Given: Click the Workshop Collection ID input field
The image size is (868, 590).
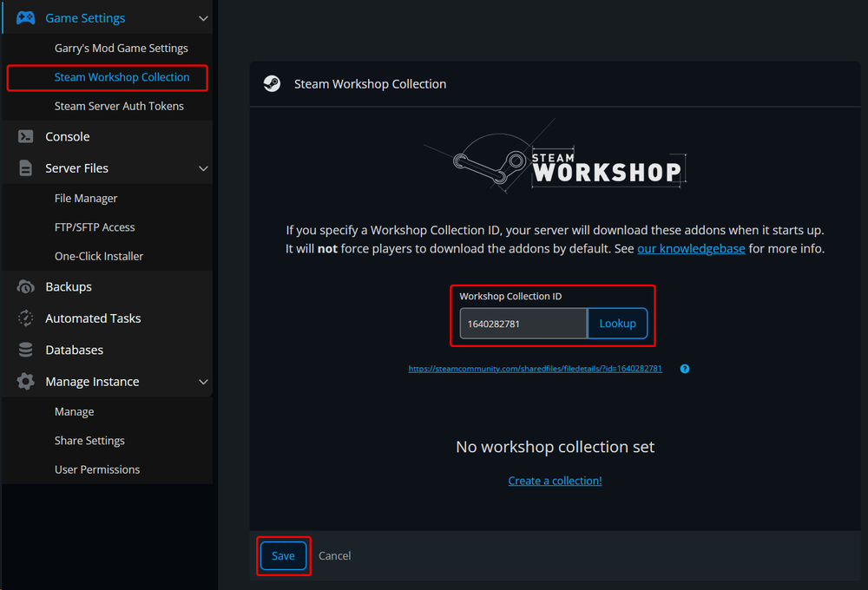Looking at the screenshot, I should [x=523, y=324].
